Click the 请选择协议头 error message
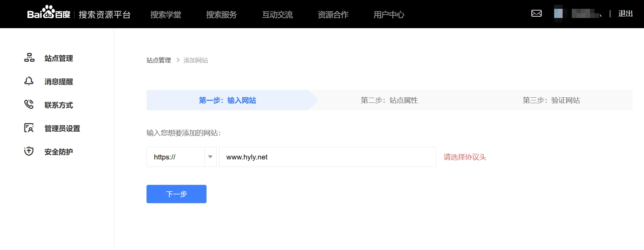Screen dimensions: 644x250 [x=465, y=157]
